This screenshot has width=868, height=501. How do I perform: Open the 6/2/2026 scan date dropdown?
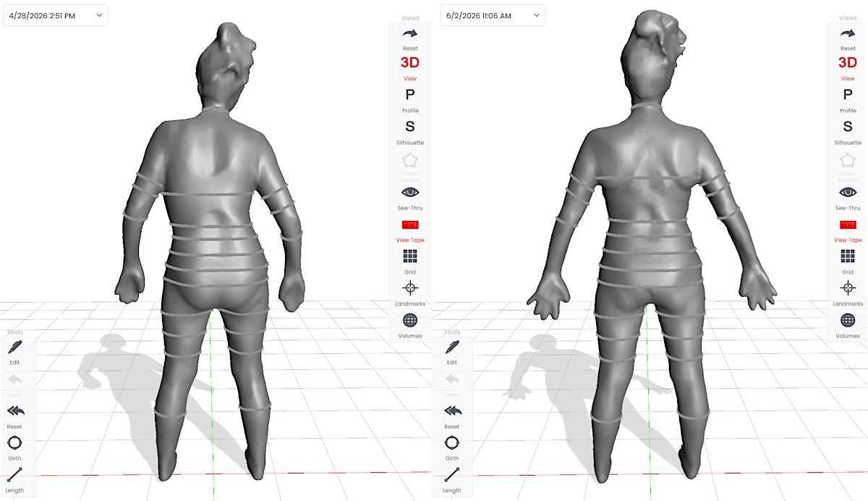coord(493,15)
